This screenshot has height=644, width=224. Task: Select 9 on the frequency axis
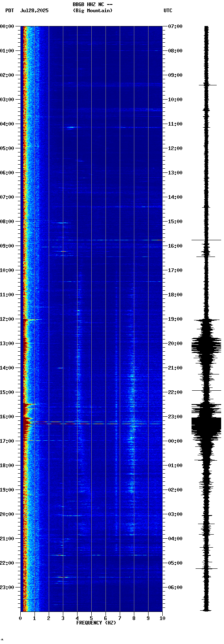pyautogui.click(x=148, y=618)
